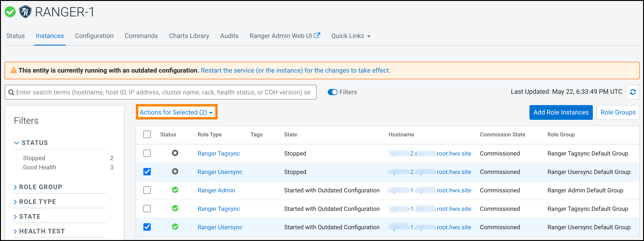Open the external link icon for Ranger Admin Web UI
The image size is (644, 241).
point(317,35)
